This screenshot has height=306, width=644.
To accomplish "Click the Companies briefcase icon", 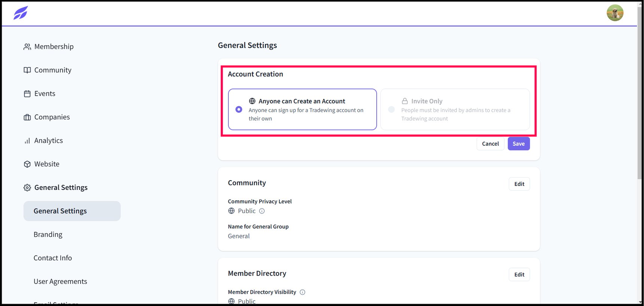I will tap(27, 117).
